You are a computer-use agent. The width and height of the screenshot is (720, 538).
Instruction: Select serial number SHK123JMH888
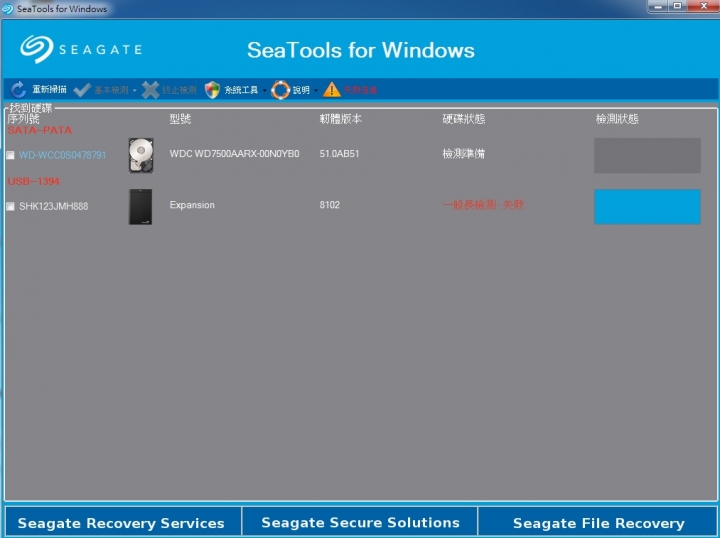(54, 206)
